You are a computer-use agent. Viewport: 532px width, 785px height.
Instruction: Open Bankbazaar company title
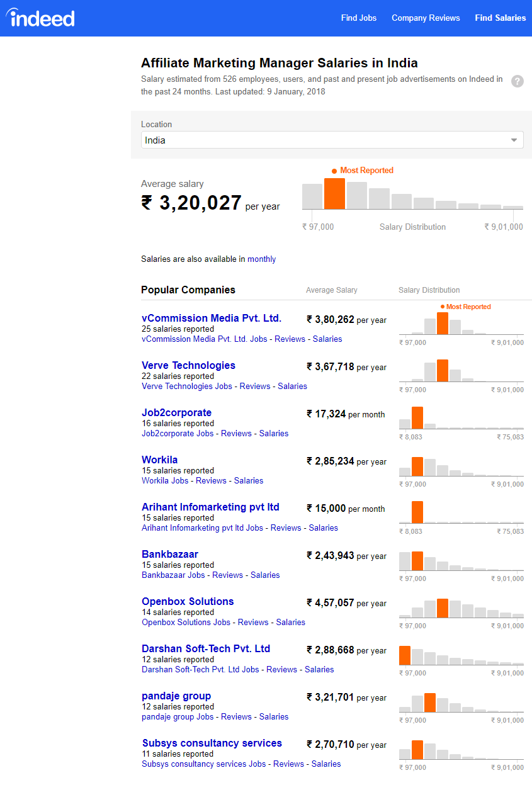(170, 554)
